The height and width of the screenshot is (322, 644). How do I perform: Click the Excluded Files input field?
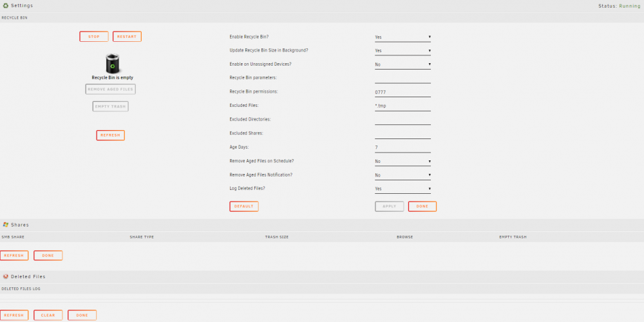coord(402,106)
